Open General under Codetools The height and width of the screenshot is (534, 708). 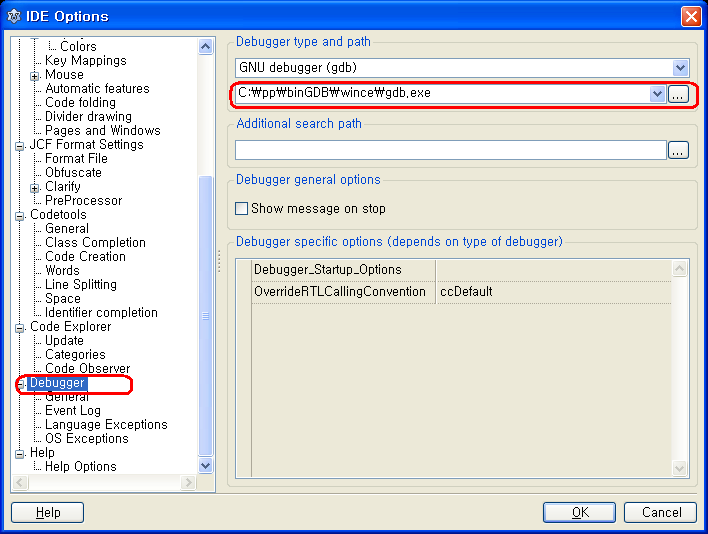click(x=67, y=228)
